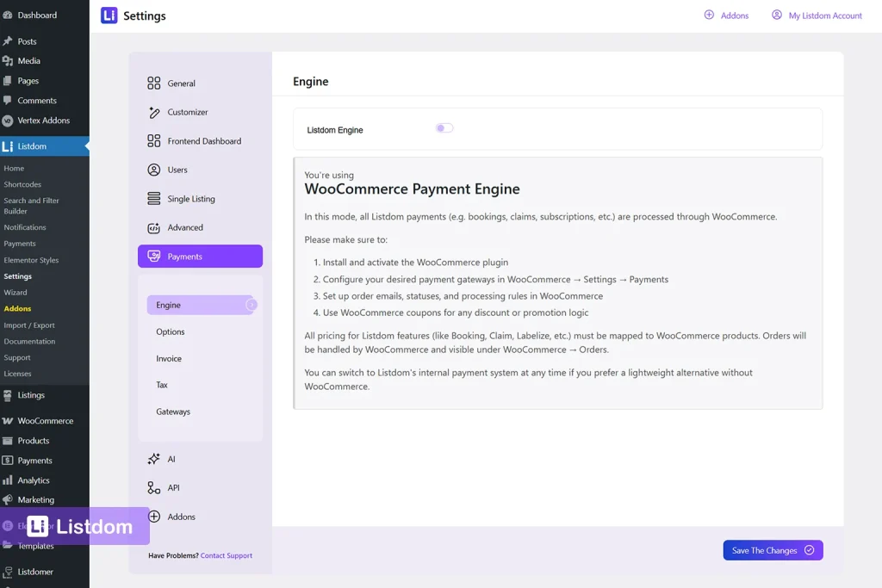
Task: Open the Tax settings tab
Action: tap(164, 385)
